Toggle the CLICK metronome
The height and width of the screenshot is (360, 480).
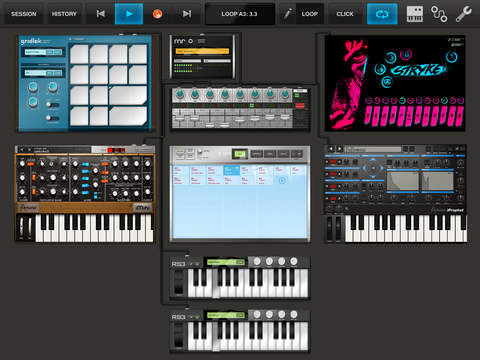[345, 14]
